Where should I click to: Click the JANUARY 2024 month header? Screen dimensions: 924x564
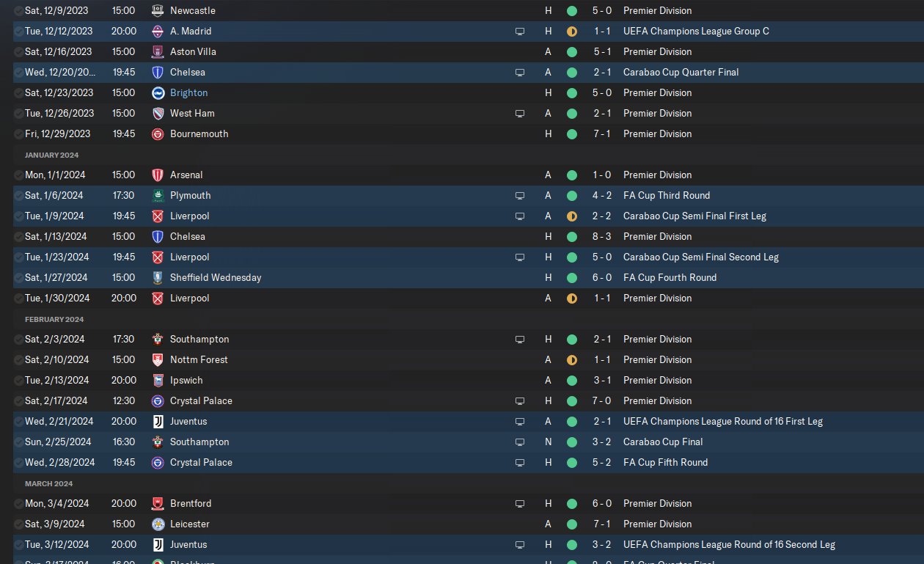[51, 155]
